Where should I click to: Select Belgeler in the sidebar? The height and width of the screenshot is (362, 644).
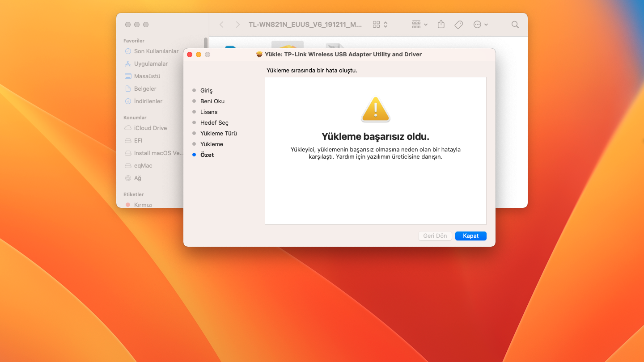(145, 88)
